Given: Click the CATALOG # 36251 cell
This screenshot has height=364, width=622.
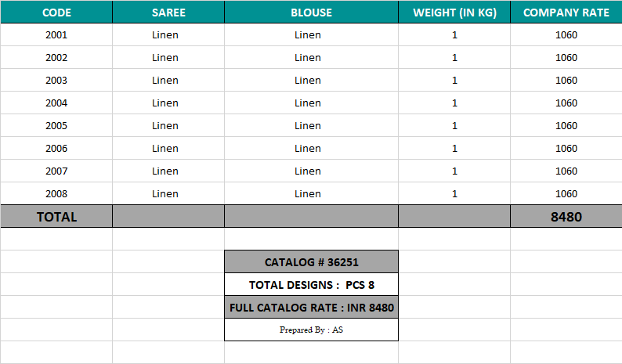Looking at the screenshot, I should (311, 262).
